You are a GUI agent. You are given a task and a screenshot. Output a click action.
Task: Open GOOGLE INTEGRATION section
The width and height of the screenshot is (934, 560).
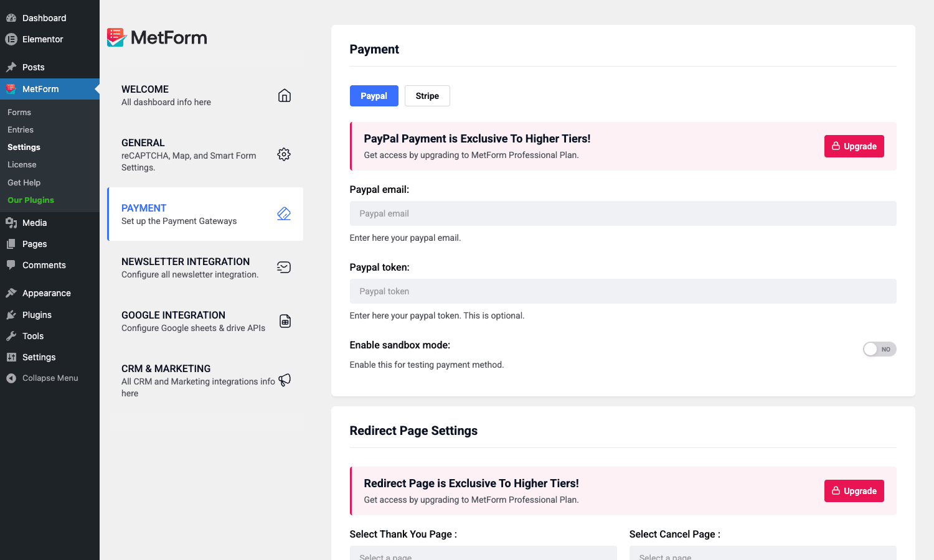tap(205, 321)
